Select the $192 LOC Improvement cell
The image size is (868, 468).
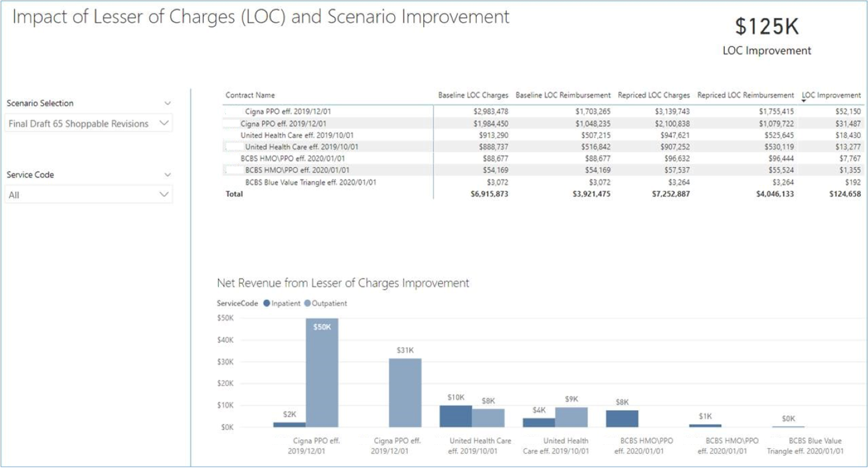[854, 182]
